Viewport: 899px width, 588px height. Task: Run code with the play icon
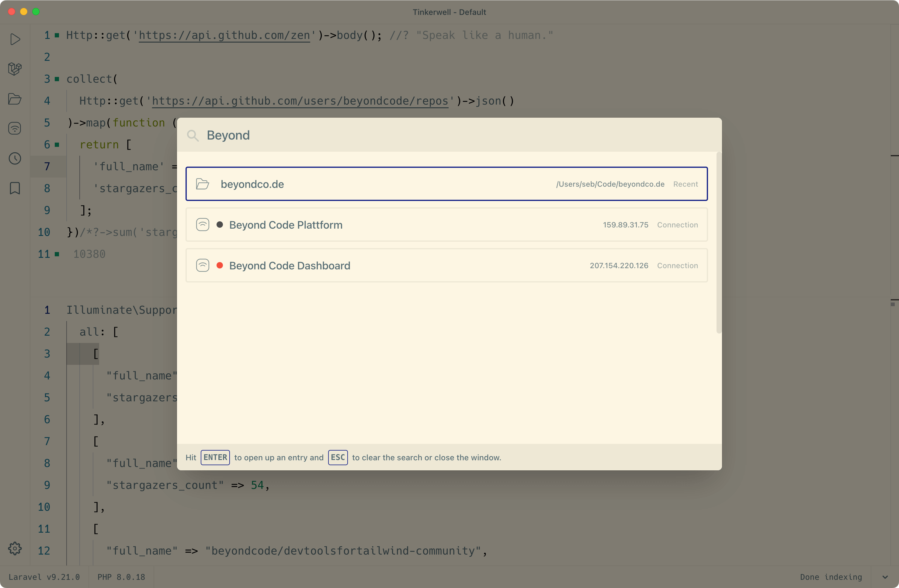coord(15,39)
